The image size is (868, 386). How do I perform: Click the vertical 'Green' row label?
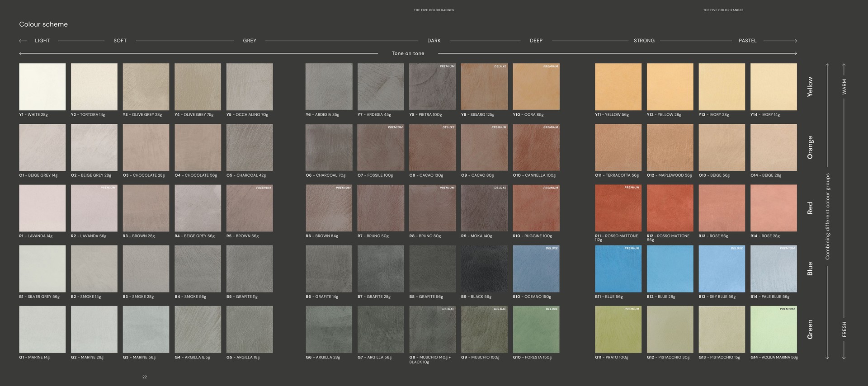810,330
